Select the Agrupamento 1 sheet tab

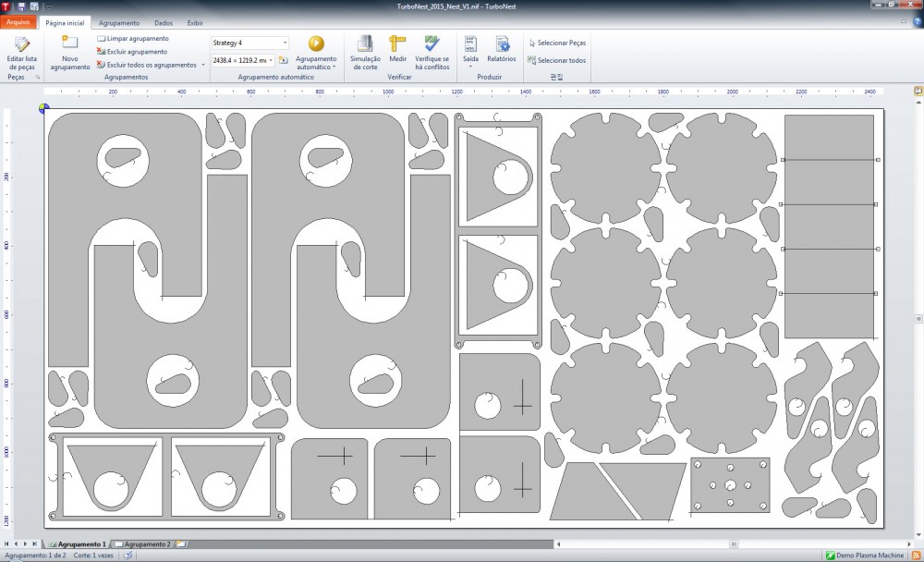tap(78, 544)
